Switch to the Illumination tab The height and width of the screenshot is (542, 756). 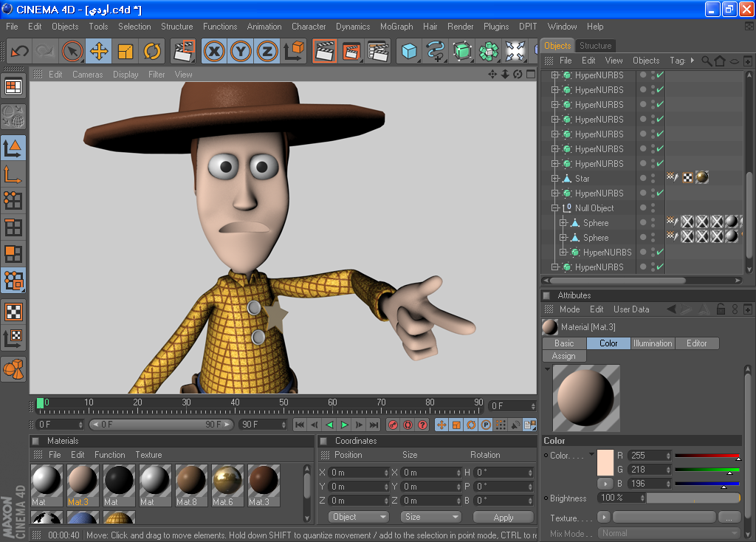653,343
